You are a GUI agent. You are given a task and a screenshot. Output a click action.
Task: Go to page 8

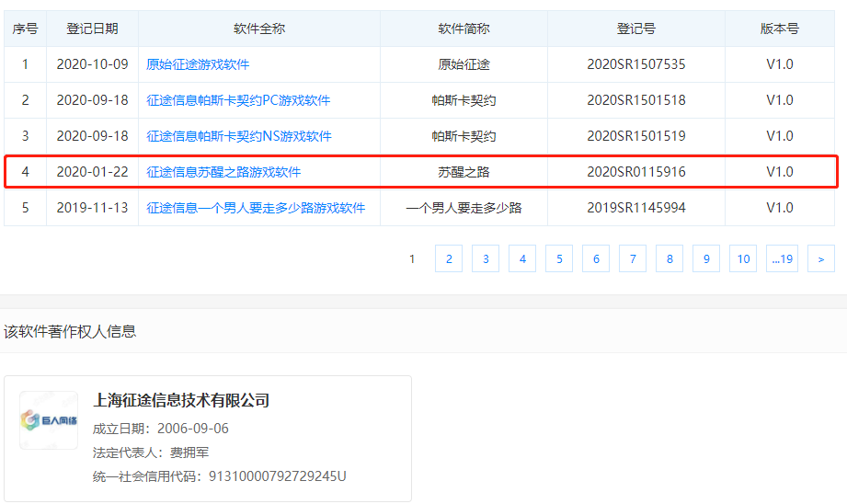point(670,258)
